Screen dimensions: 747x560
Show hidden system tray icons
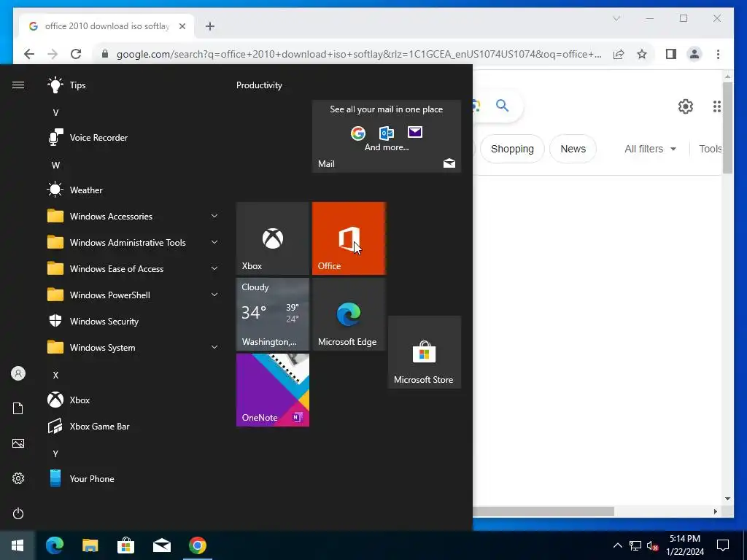click(617, 545)
